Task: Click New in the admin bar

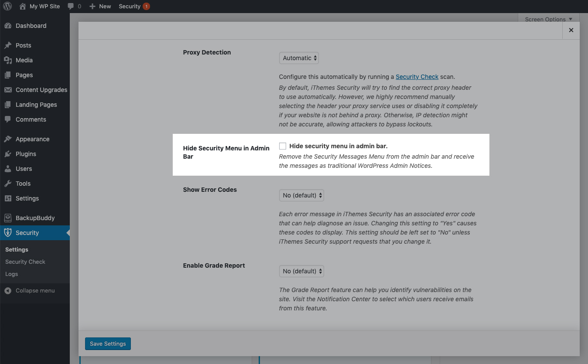Action: pyautogui.click(x=105, y=6)
